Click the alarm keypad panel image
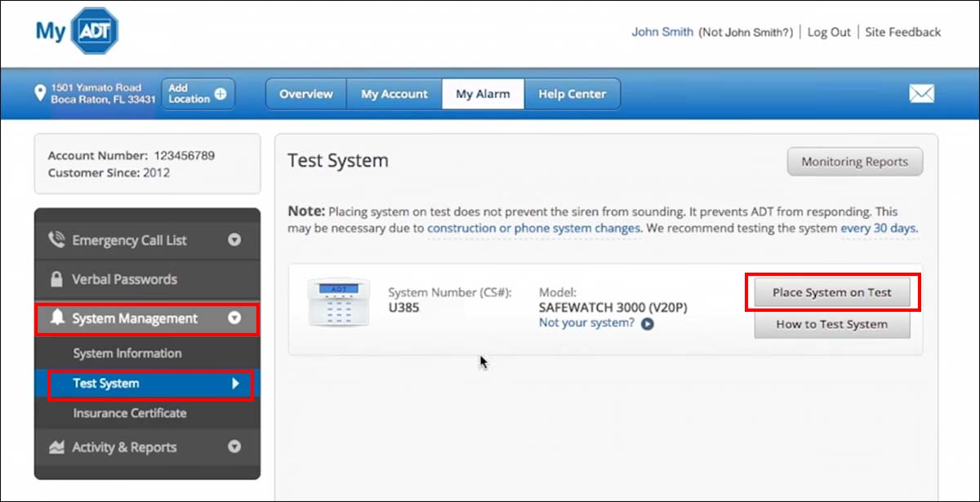The height and width of the screenshot is (502, 980). tap(338, 303)
